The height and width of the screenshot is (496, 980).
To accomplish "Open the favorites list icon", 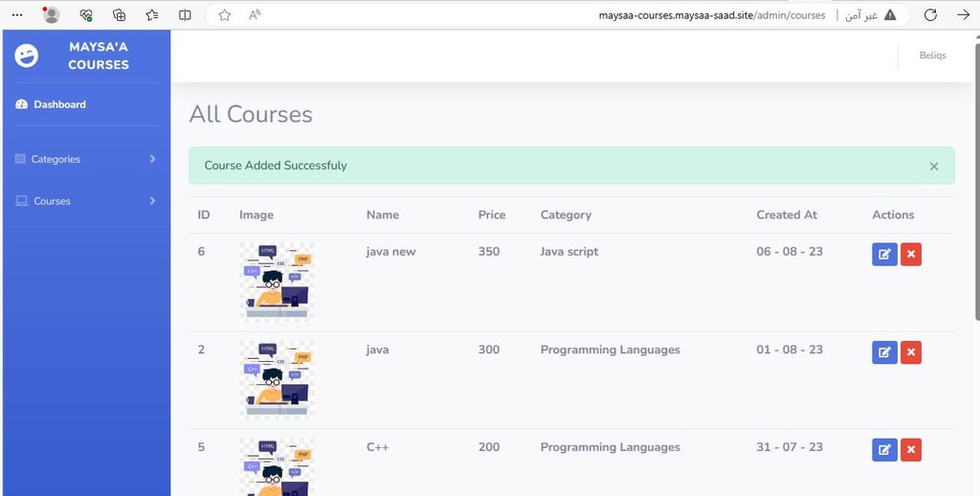I will pos(152,15).
